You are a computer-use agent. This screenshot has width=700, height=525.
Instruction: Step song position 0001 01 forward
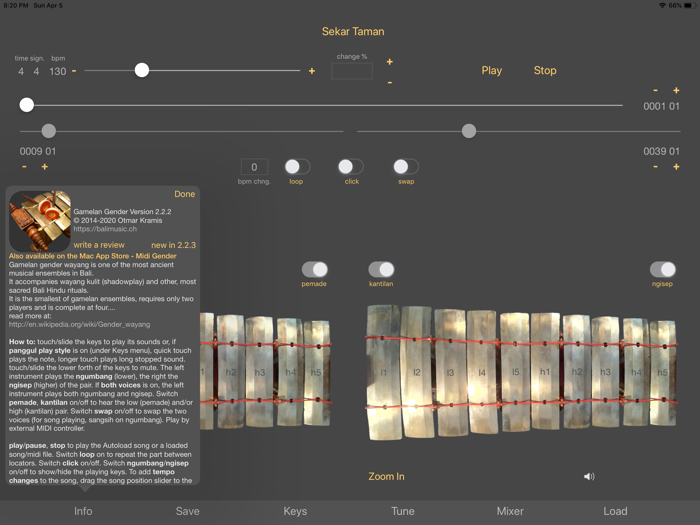(x=676, y=90)
